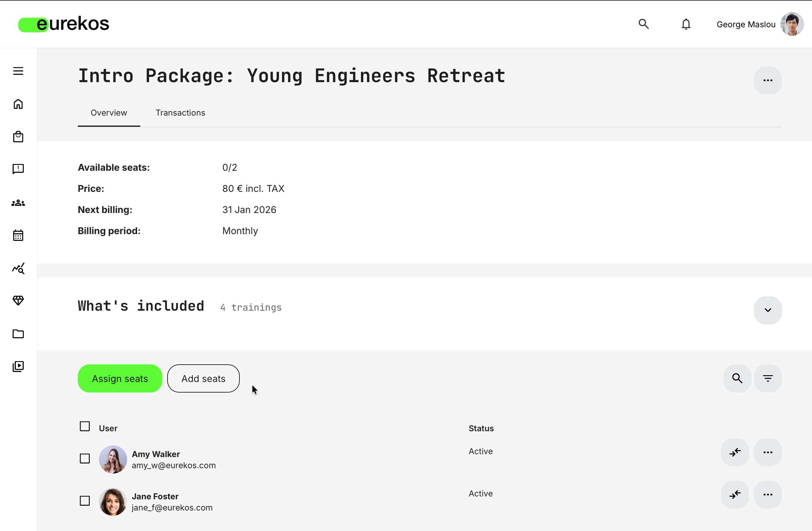Viewport: 812px width, 531px height.
Task: Check Jane Foster's row checkbox
Action: [x=85, y=501]
